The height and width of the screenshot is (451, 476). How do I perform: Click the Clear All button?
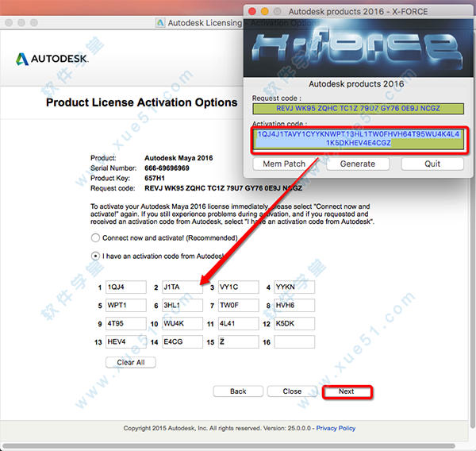131,362
